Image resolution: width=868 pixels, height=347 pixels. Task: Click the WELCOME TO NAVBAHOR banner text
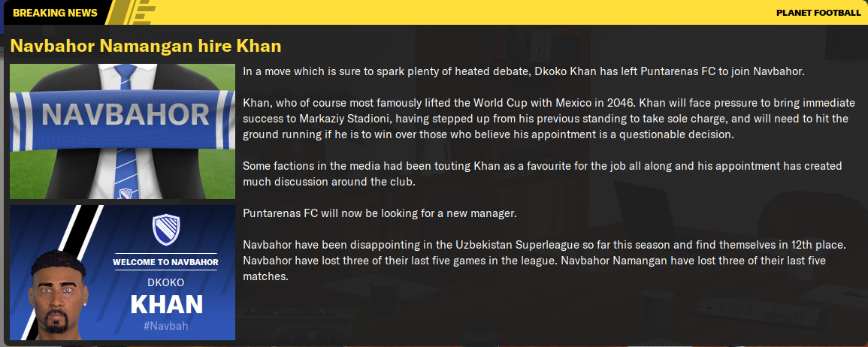pyautogui.click(x=165, y=262)
